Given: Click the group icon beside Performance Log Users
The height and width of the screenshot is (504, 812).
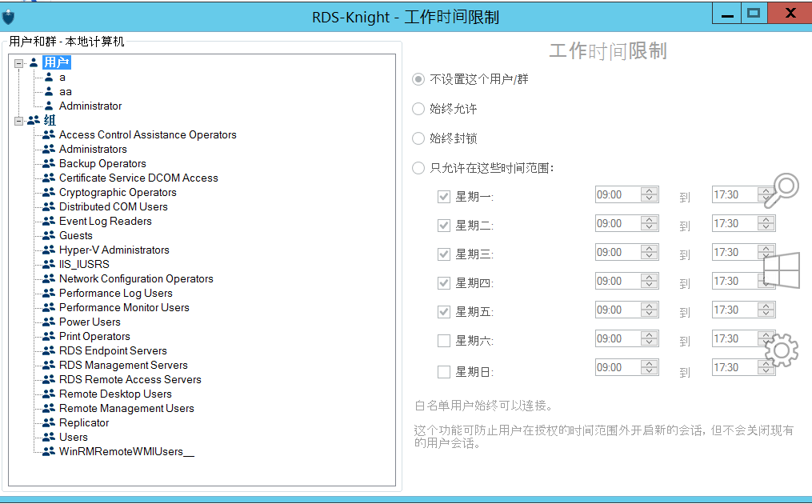Looking at the screenshot, I should tap(49, 293).
